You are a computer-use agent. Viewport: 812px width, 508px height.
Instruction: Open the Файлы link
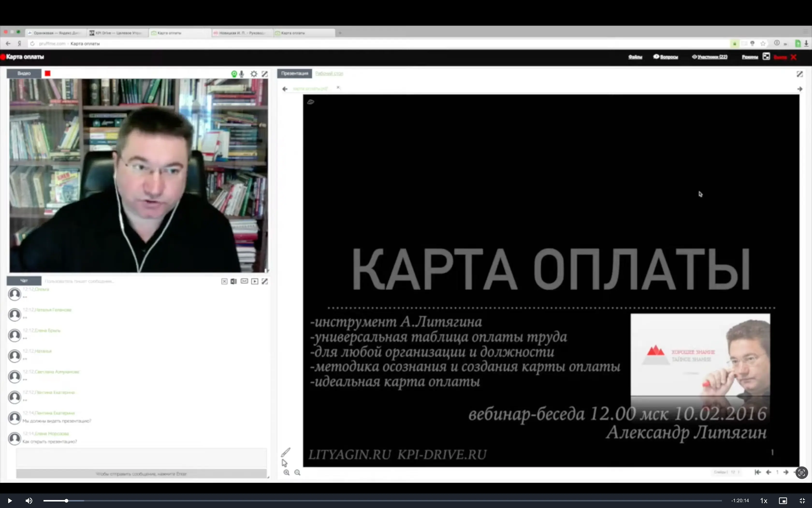(635, 57)
